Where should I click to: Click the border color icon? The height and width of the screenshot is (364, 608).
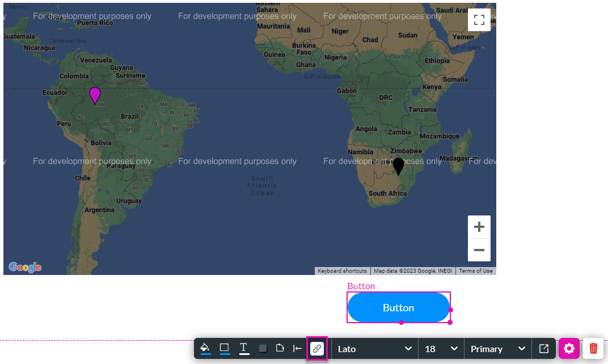pyautogui.click(x=225, y=348)
